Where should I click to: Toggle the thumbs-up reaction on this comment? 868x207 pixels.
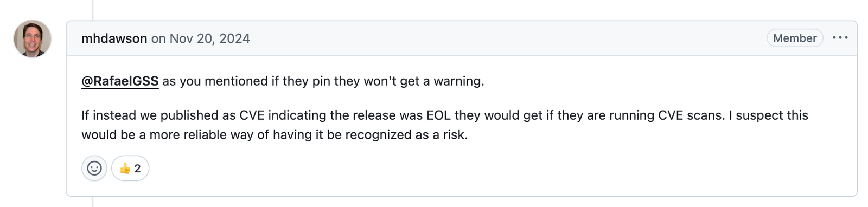click(x=130, y=169)
